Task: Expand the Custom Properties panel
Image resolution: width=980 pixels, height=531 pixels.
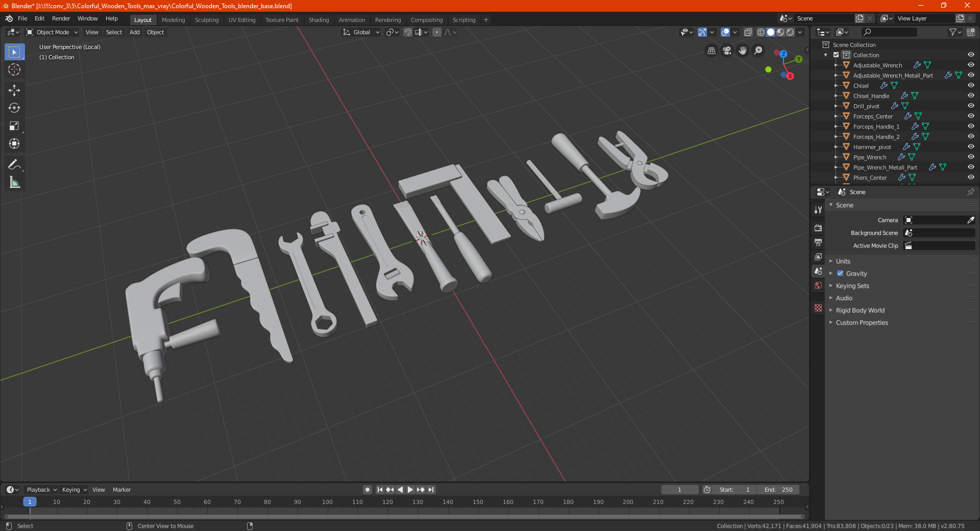Action: click(862, 323)
